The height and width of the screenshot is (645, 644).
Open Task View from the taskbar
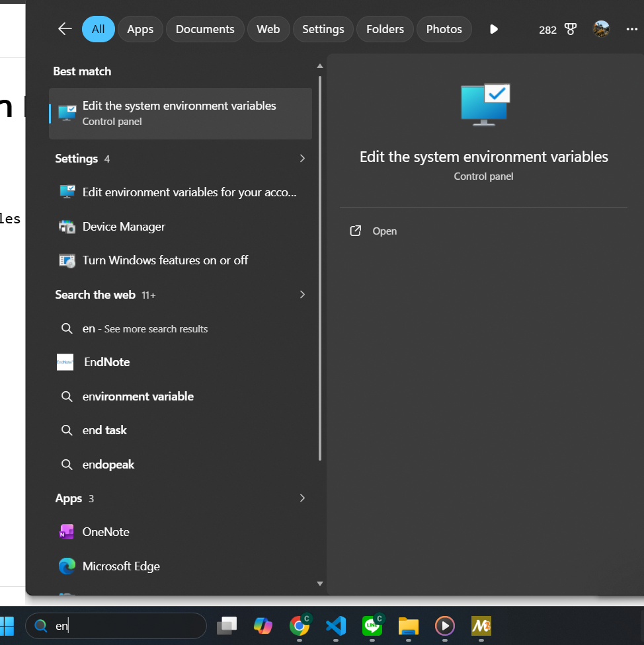click(227, 625)
